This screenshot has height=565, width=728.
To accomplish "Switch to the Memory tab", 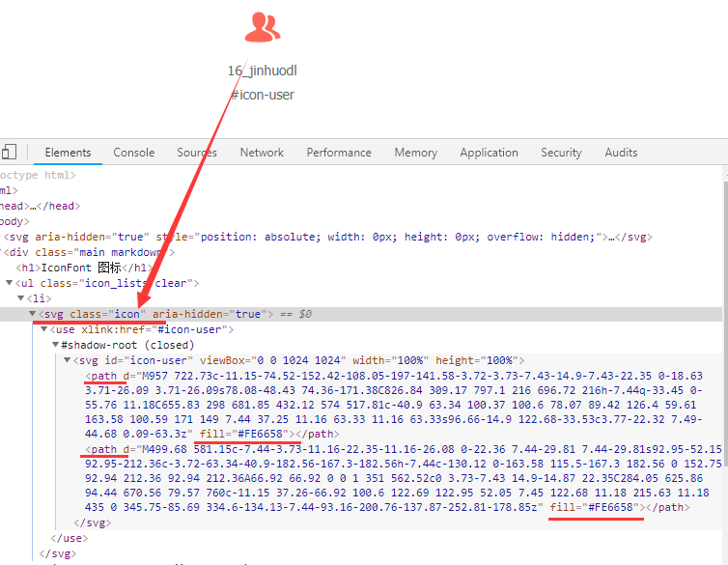I will [x=415, y=153].
